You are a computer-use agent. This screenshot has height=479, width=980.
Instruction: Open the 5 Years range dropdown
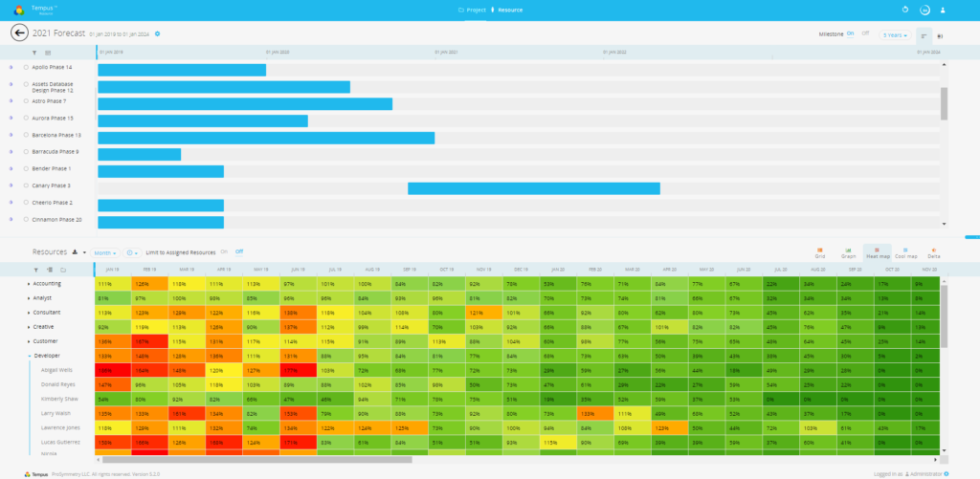click(x=895, y=35)
